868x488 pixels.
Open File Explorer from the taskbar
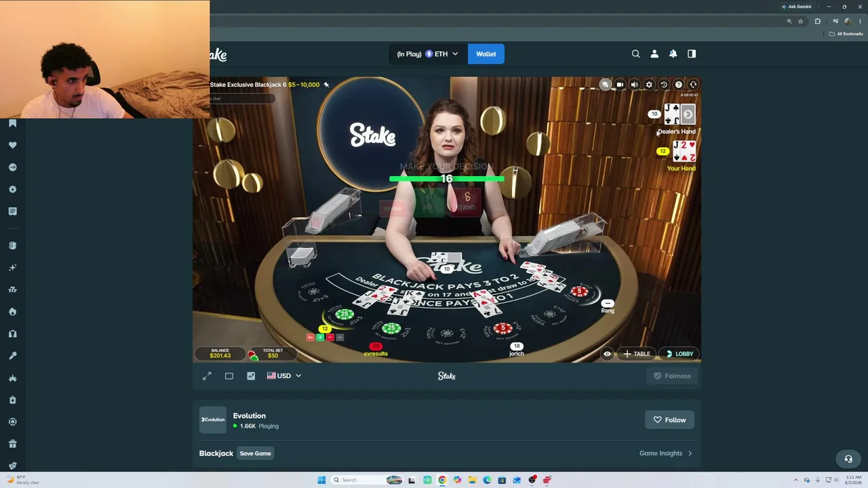tap(472, 480)
